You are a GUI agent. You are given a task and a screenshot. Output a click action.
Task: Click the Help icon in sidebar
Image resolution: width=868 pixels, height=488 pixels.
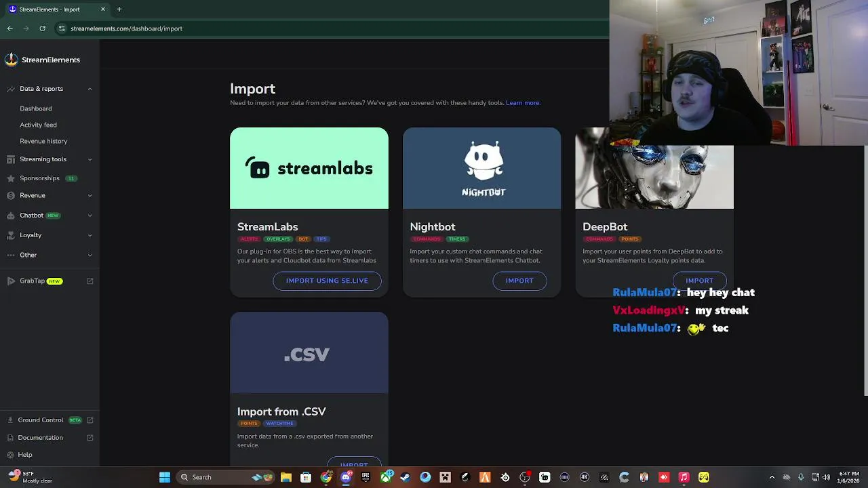tap(10, 455)
